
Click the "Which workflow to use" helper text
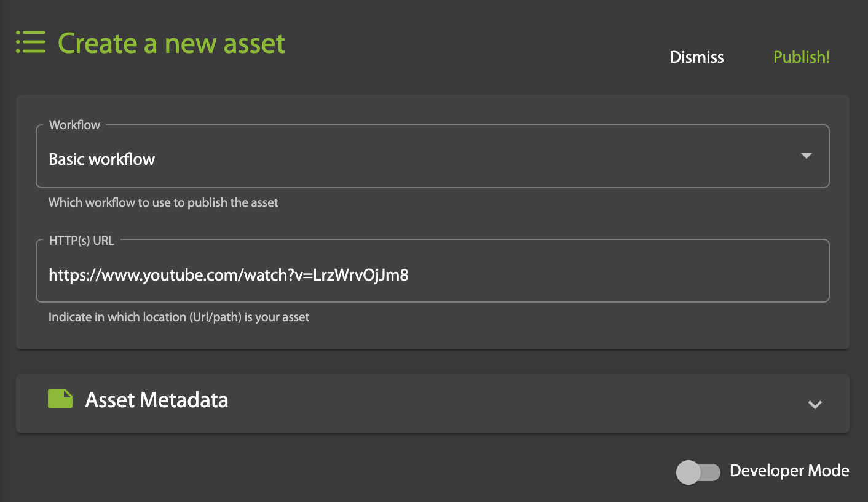tap(164, 202)
